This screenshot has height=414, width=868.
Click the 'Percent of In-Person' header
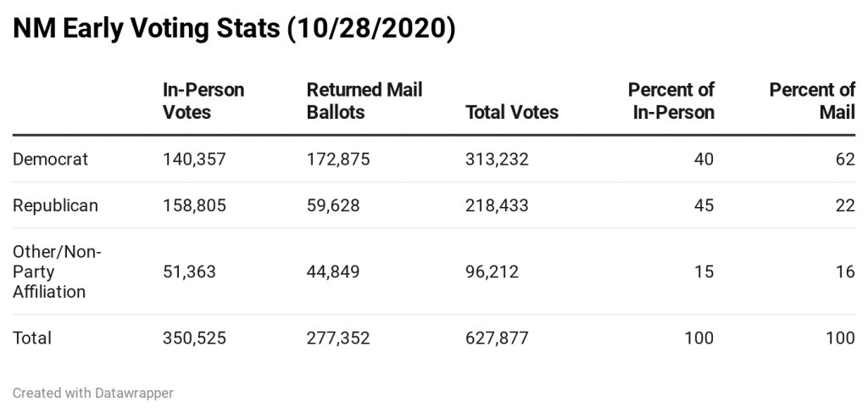point(671,101)
